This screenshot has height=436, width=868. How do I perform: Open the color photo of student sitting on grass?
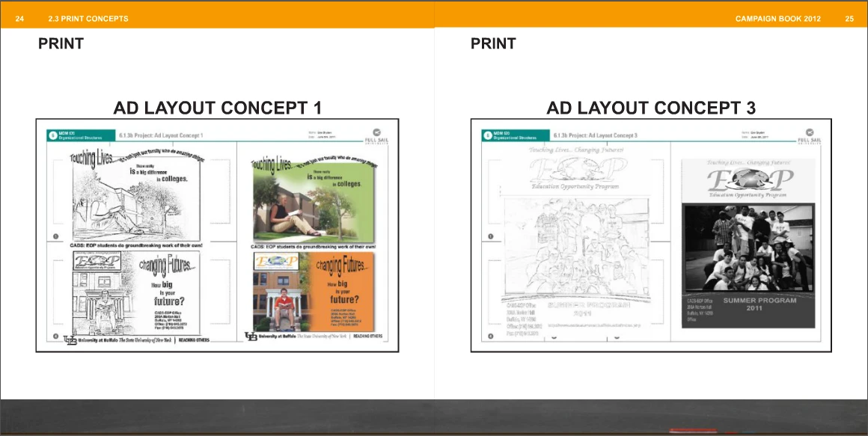click(314, 200)
